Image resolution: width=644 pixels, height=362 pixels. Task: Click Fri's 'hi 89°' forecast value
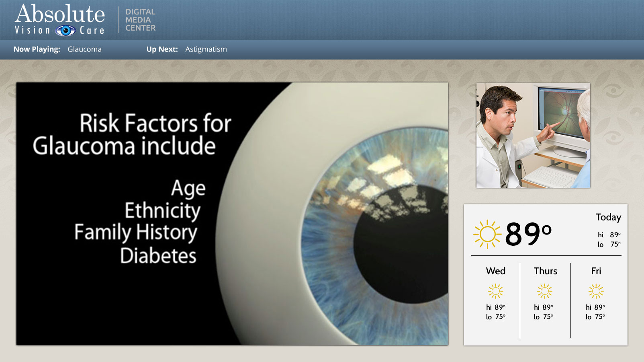(x=595, y=307)
